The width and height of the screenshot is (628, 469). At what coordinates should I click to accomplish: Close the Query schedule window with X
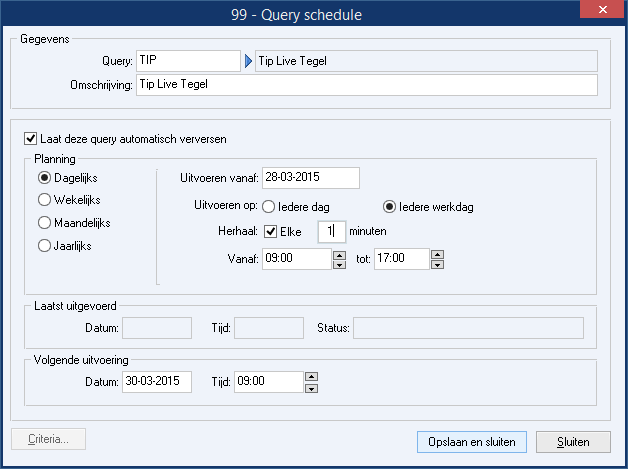click(603, 10)
